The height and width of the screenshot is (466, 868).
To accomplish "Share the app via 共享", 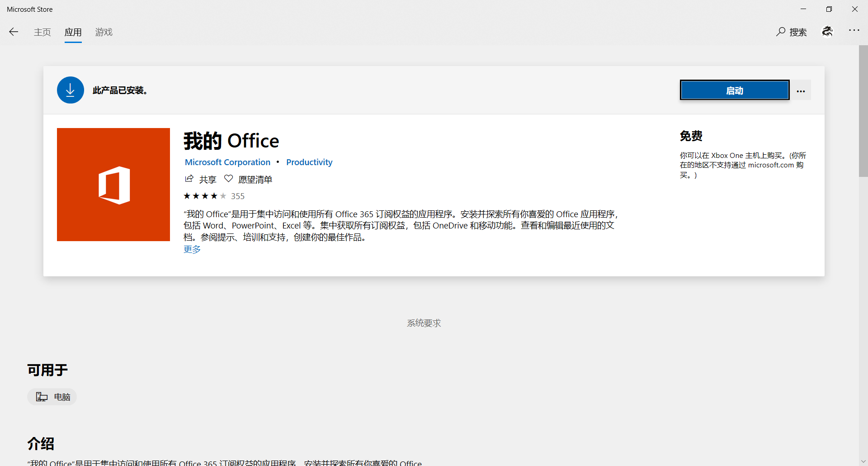I will [201, 179].
